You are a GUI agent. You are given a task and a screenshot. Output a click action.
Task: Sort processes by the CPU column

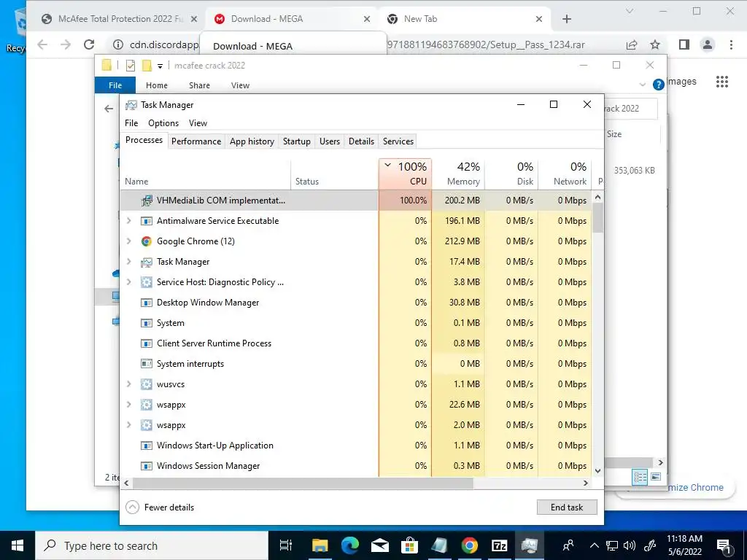coord(406,174)
